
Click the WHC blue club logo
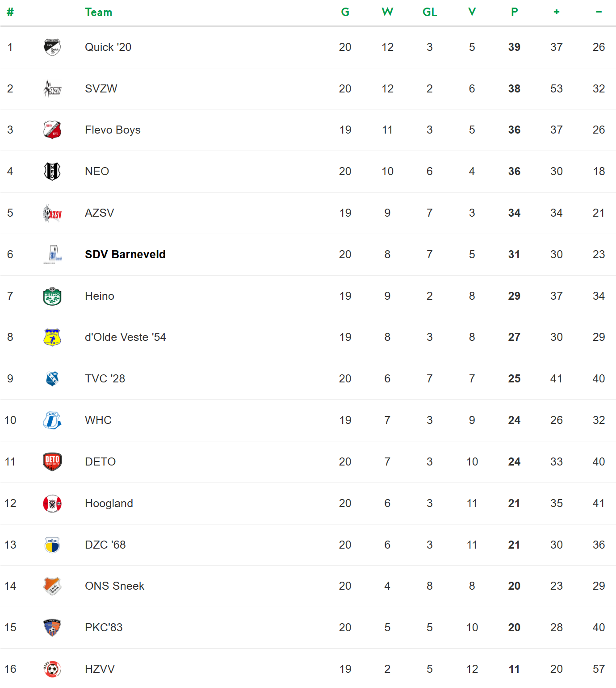click(52, 420)
